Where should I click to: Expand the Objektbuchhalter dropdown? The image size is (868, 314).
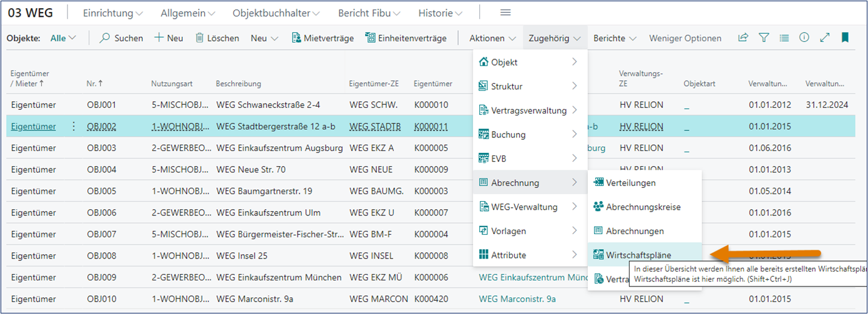pos(276,13)
